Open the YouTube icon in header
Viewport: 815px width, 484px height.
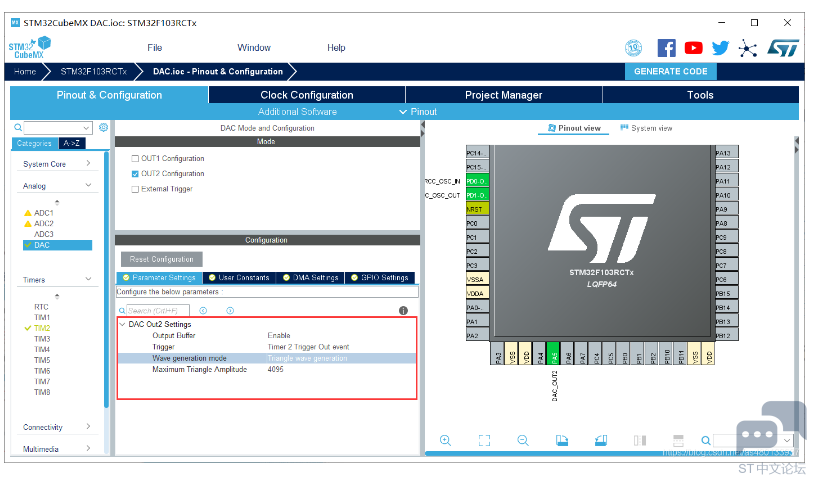[x=693, y=48]
